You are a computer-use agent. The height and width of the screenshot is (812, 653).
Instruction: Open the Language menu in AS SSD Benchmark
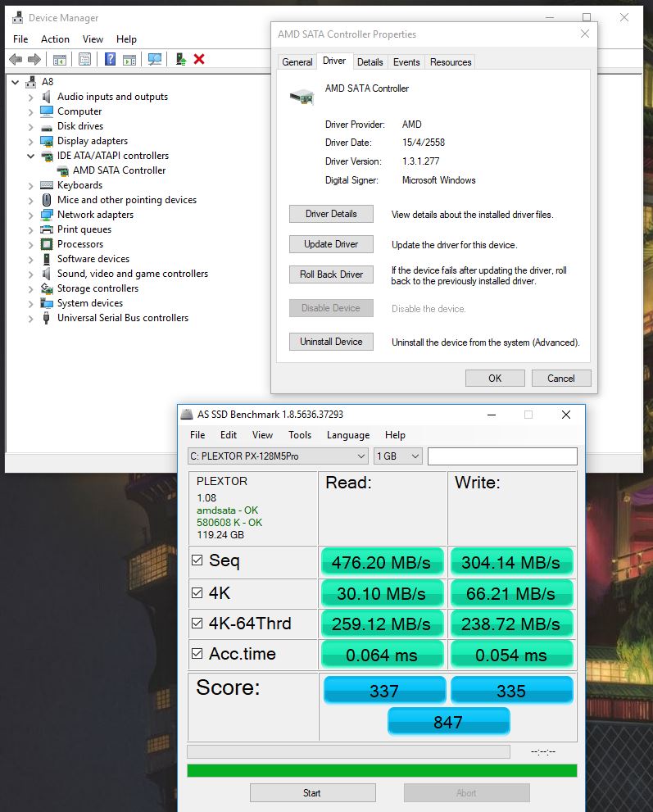[x=348, y=435]
